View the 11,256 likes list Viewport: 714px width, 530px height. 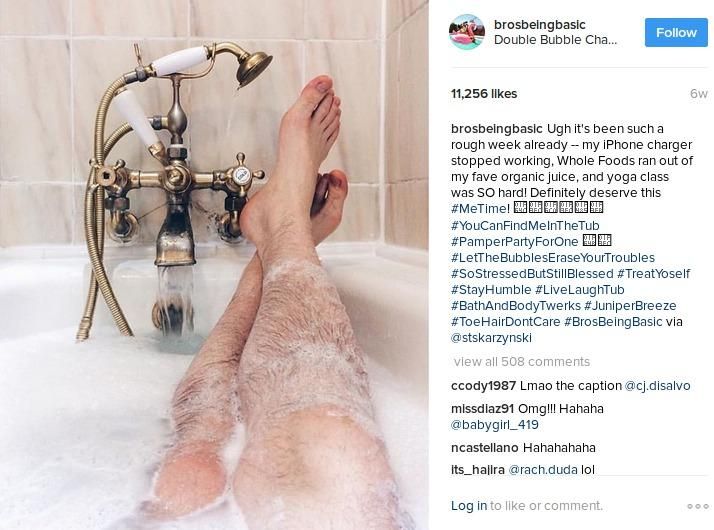click(x=484, y=94)
